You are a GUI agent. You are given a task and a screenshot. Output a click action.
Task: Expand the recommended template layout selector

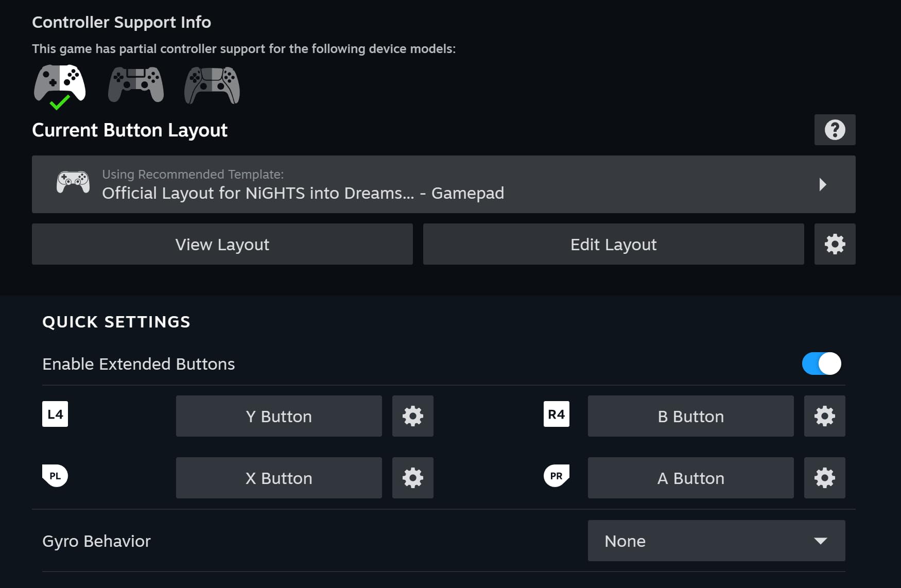coord(443,184)
